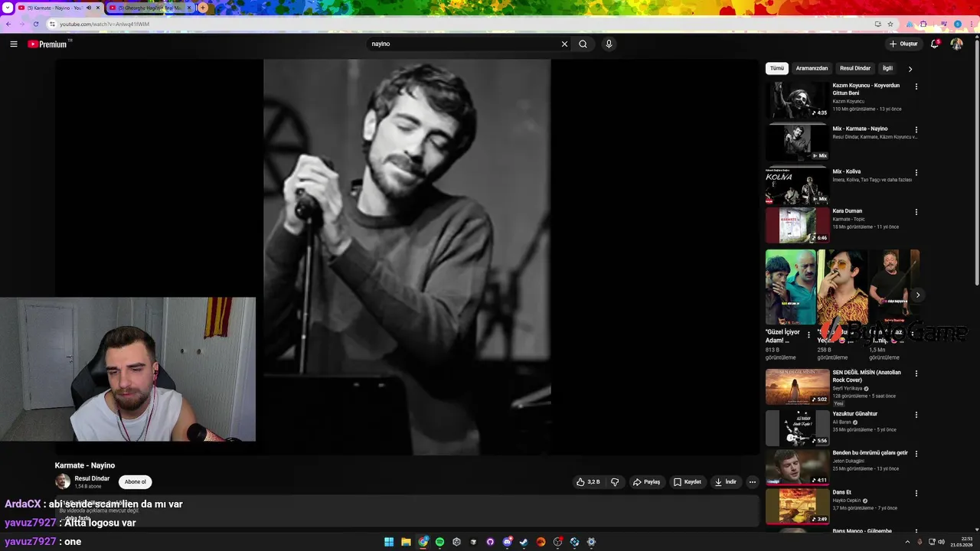Open the Resul Dindar channel link
The image size is (980, 551).
click(x=92, y=478)
